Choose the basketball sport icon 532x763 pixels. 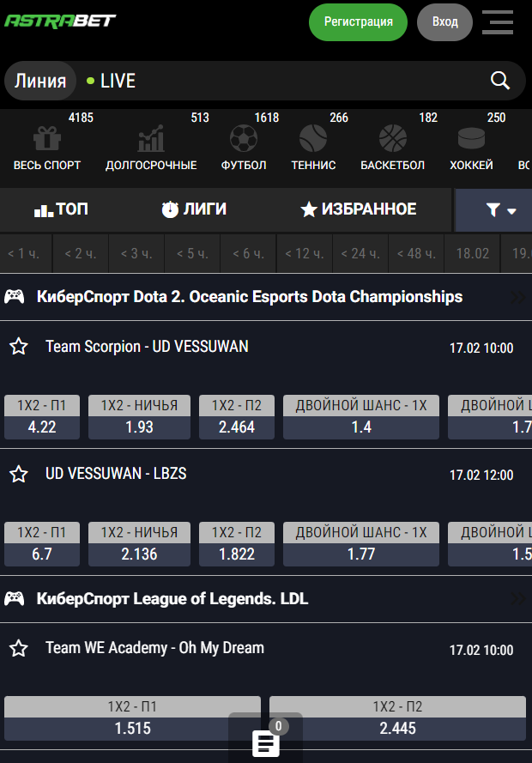tap(393, 139)
